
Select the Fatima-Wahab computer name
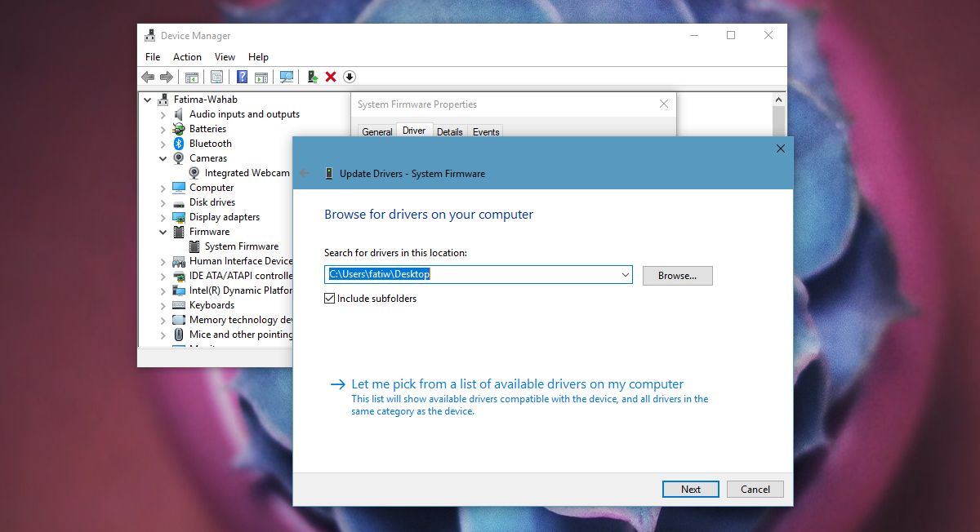pyautogui.click(x=206, y=100)
